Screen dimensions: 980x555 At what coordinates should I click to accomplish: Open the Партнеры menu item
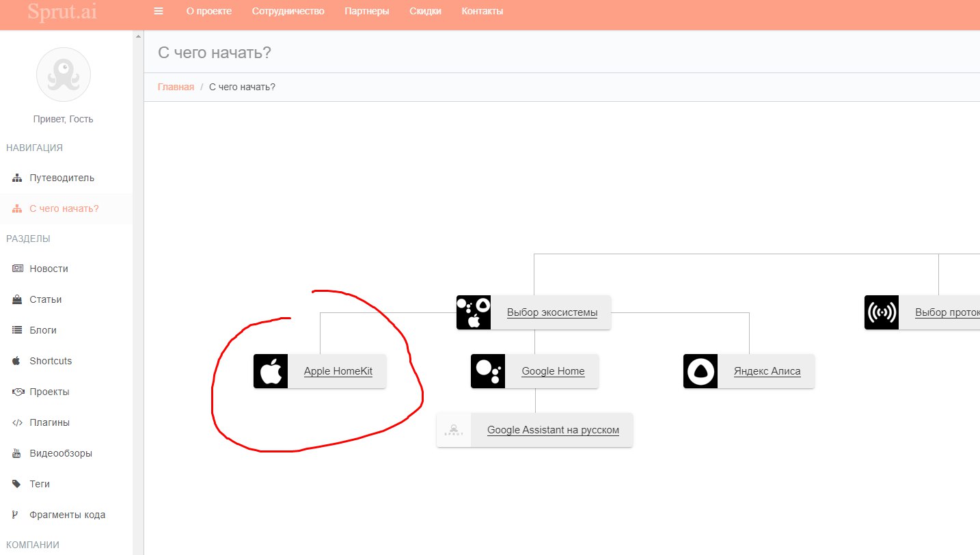point(367,11)
